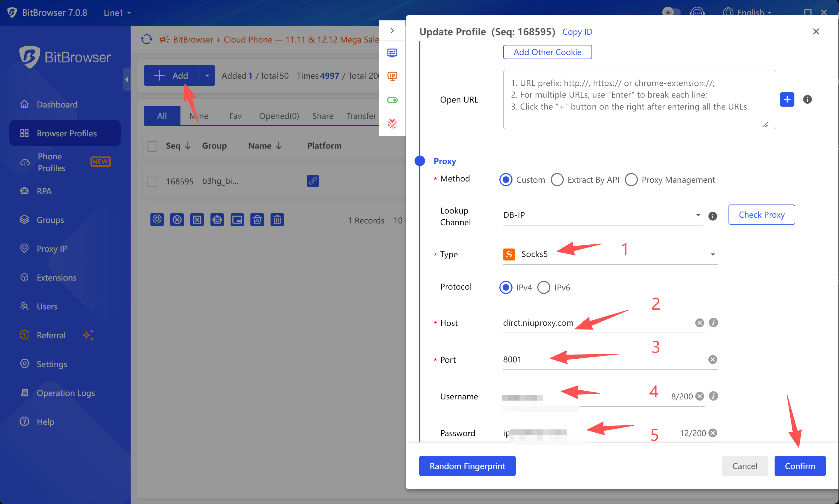Image resolution: width=839 pixels, height=504 pixels.
Task: Choose the IPv6 protocol option
Action: tap(554, 287)
